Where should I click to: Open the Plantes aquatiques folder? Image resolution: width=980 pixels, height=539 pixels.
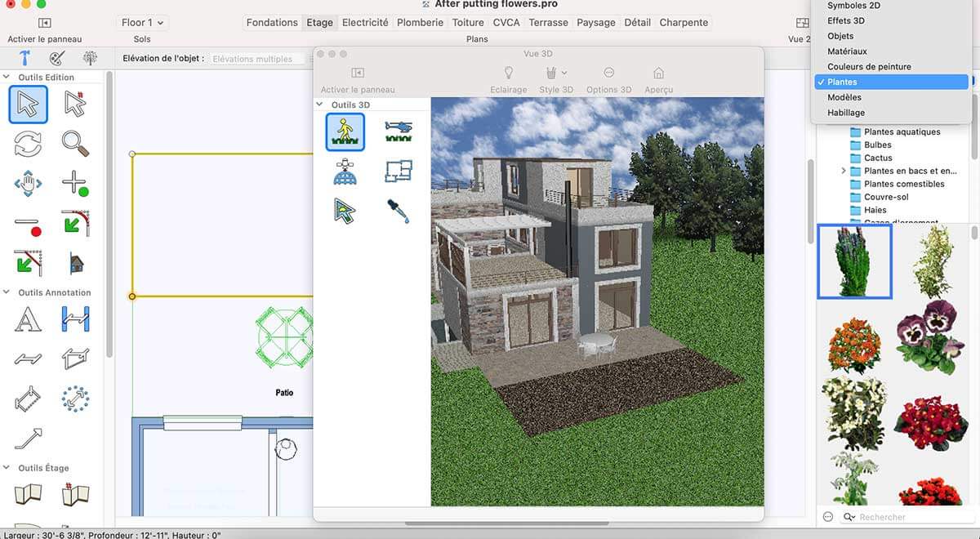902,131
